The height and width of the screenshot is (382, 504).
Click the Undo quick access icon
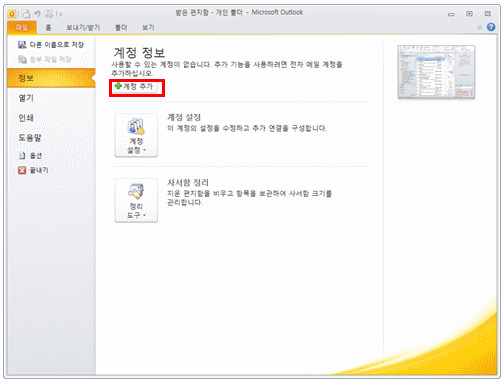(x=37, y=14)
